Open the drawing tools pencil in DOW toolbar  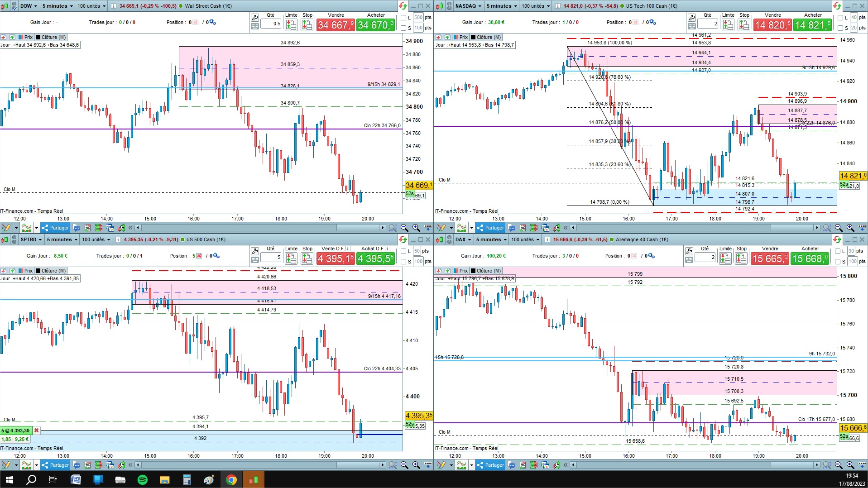tap(6, 228)
